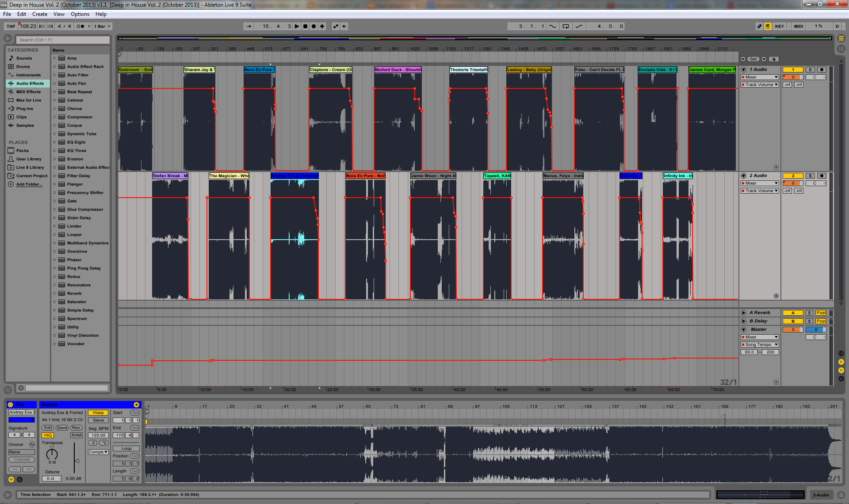Toggle the Computer MIDI Keyboard icon
The height and width of the screenshot is (504, 849).
pyautogui.click(x=768, y=27)
